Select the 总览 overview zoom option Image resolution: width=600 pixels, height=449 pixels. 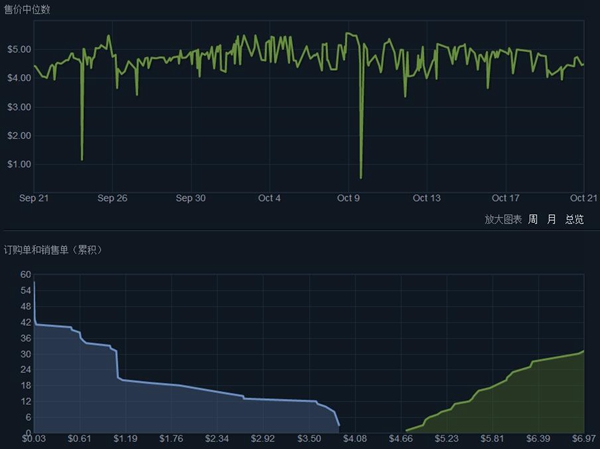coord(574,219)
